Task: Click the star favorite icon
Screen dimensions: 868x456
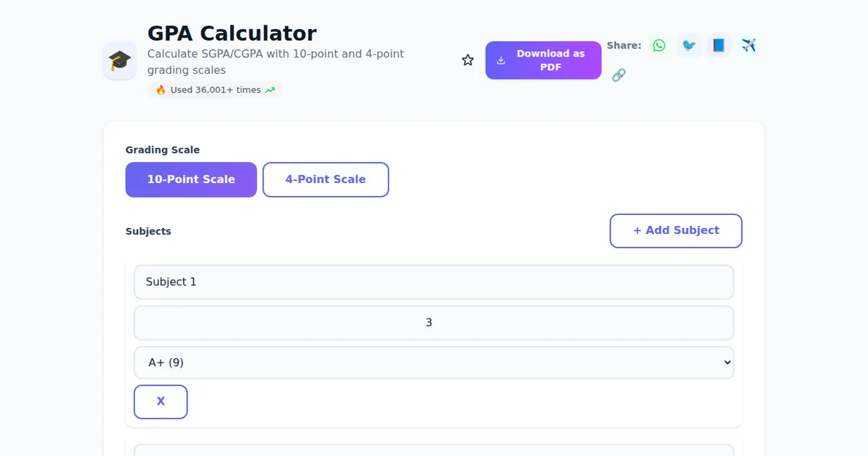Action: (467, 59)
